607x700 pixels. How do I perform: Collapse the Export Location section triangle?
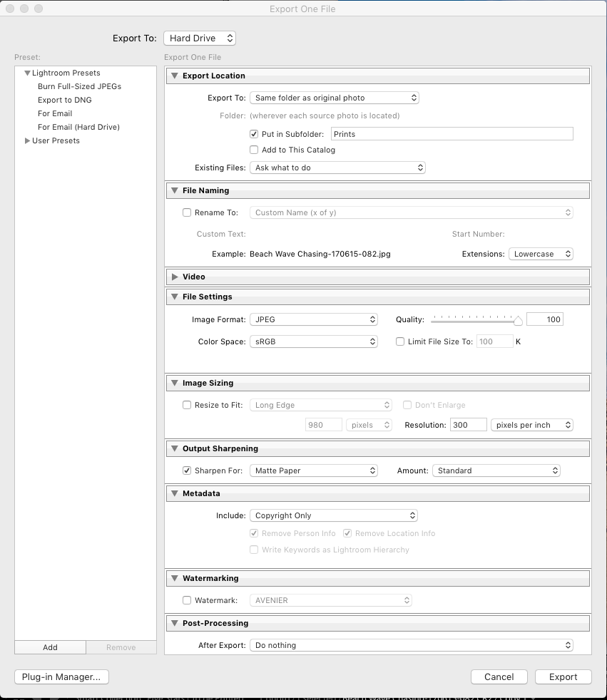tap(175, 76)
